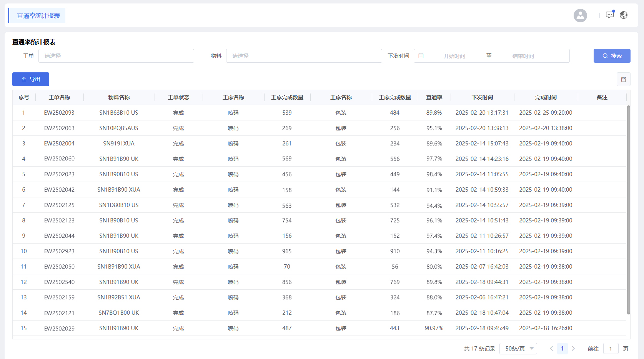Click the 80.0% pass rate value

(434, 267)
